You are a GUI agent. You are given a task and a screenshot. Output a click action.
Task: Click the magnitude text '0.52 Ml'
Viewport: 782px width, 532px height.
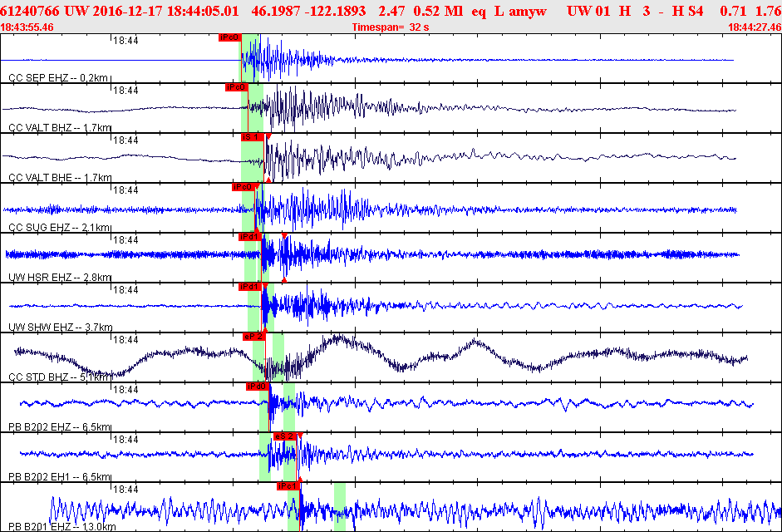coord(438,11)
